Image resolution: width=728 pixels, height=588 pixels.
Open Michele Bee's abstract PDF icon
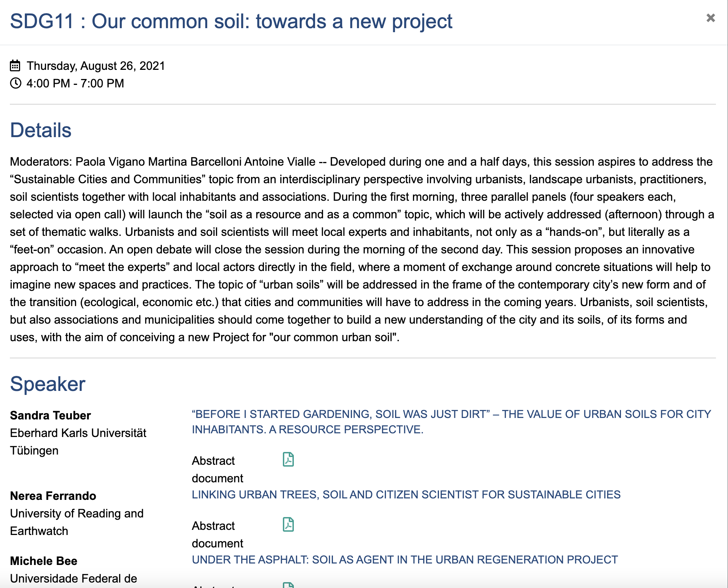(288, 585)
